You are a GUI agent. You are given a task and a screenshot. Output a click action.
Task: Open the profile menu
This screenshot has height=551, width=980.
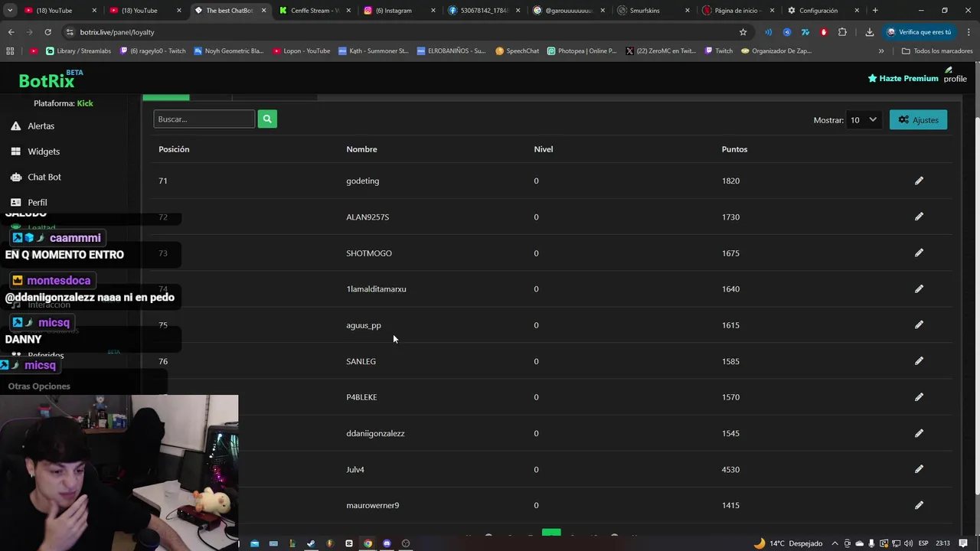955,75
